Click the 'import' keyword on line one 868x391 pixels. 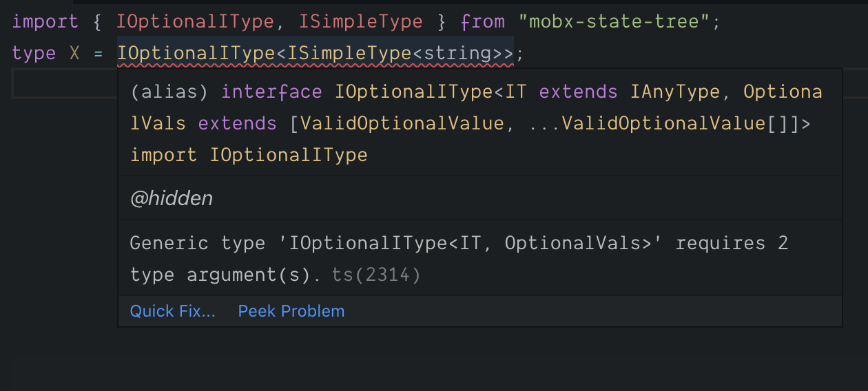coord(45,22)
